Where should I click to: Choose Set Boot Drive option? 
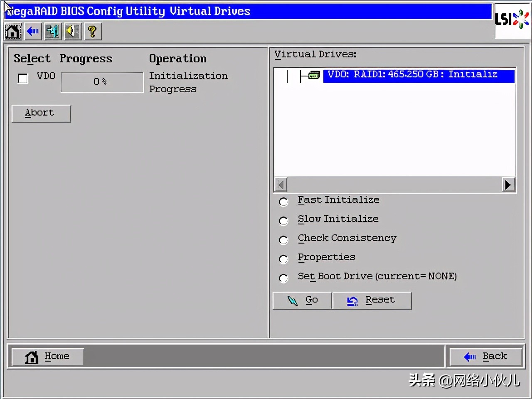tap(283, 278)
